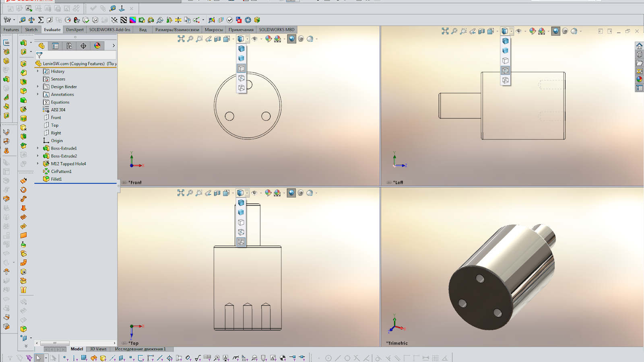Open the Display Style dropdown arrow

[x=247, y=39]
